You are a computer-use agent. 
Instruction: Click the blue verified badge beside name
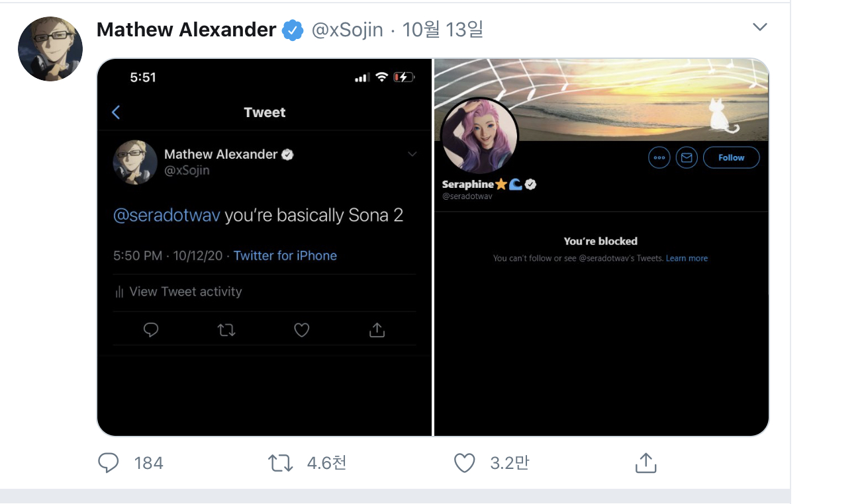coord(293,30)
